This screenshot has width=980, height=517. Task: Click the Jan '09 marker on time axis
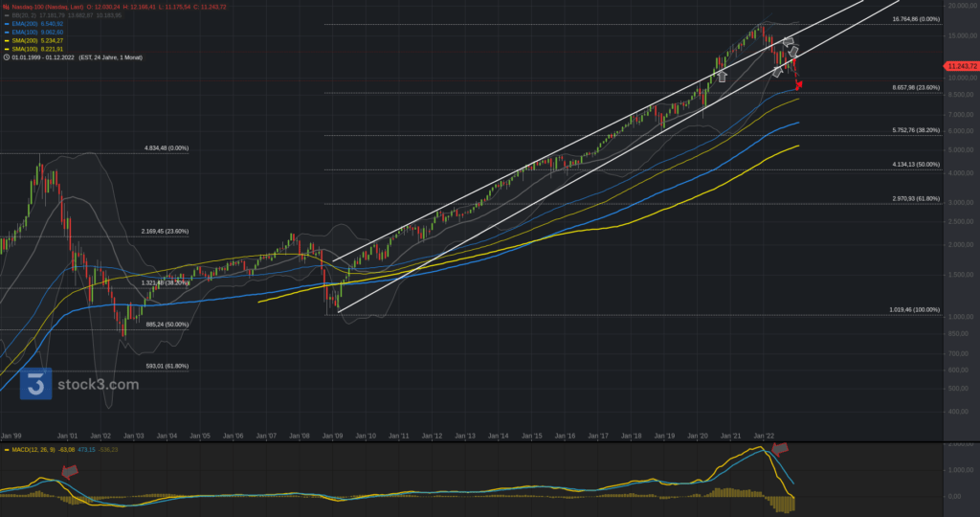point(332,435)
